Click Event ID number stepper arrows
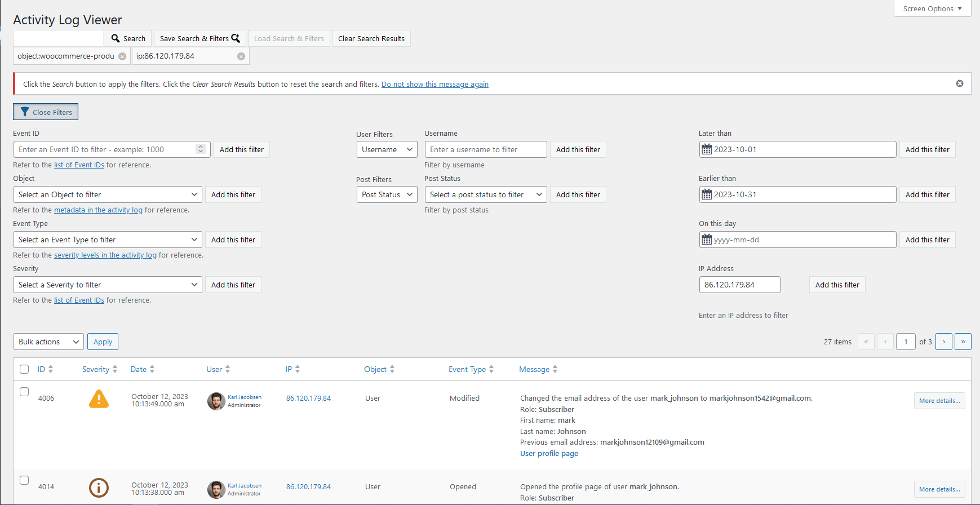The height and width of the screenshot is (505, 980). pos(201,149)
